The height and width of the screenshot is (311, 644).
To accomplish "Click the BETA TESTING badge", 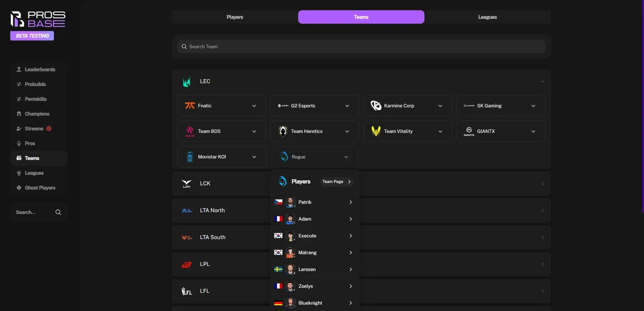I will (x=32, y=36).
